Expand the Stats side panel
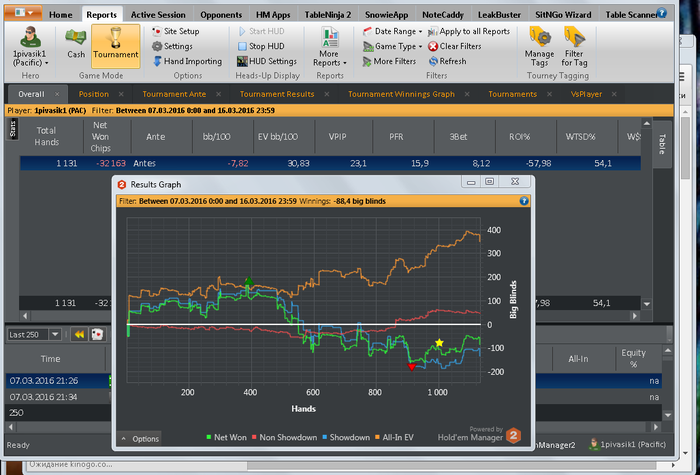The image size is (700, 475). point(12,129)
